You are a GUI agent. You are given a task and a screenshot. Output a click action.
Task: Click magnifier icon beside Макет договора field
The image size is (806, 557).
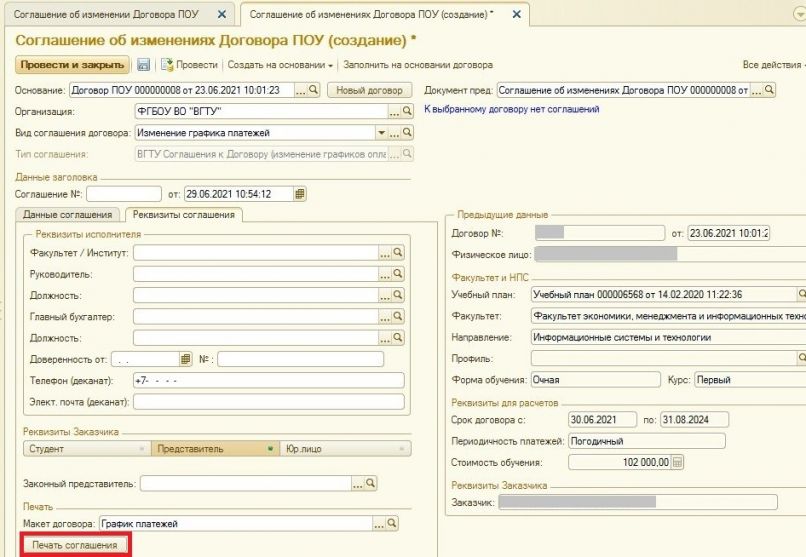pos(392,524)
